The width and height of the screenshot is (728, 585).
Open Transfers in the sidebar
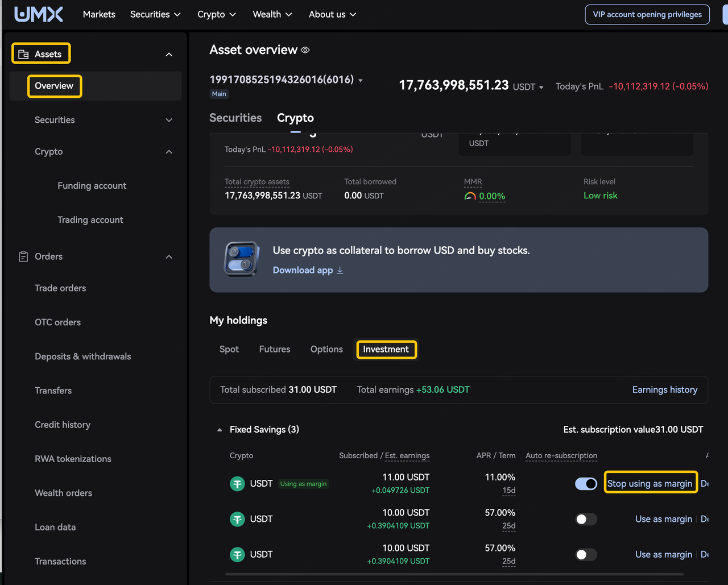53,391
